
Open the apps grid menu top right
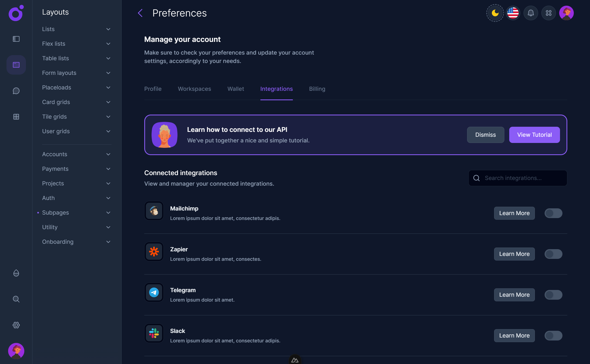pos(548,13)
